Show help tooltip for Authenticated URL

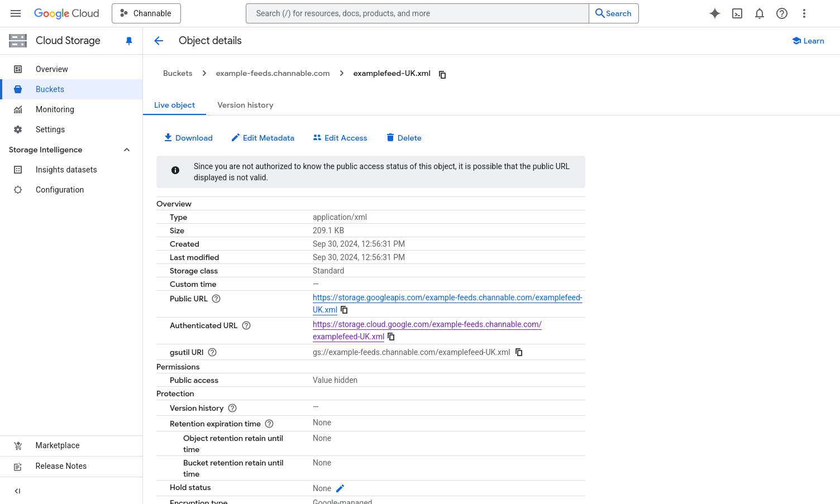(x=246, y=325)
